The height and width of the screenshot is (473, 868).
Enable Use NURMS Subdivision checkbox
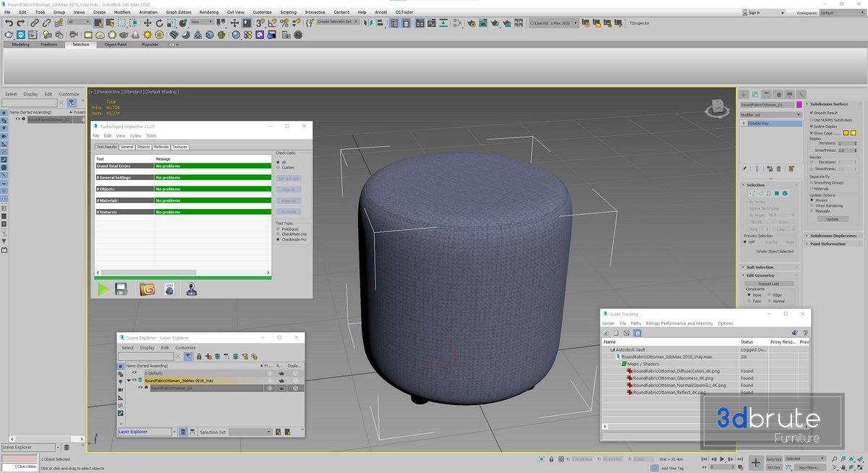click(x=812, y=119)
